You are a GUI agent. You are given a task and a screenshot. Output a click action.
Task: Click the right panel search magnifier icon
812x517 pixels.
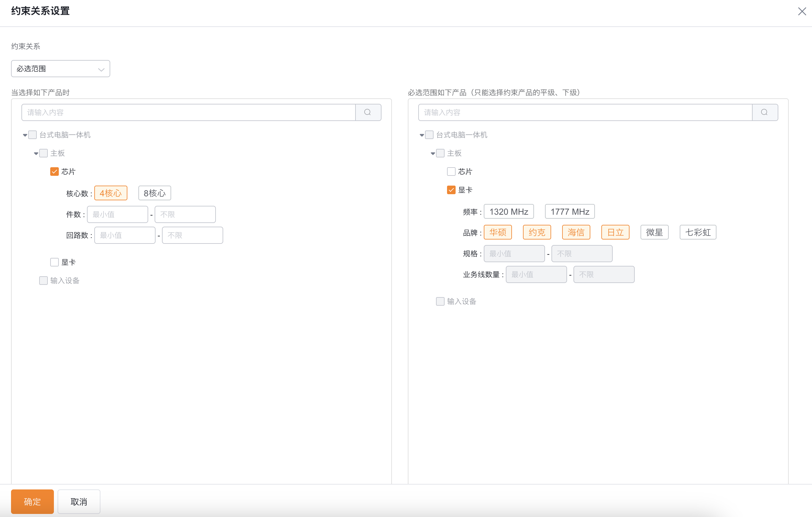point(765,112)
